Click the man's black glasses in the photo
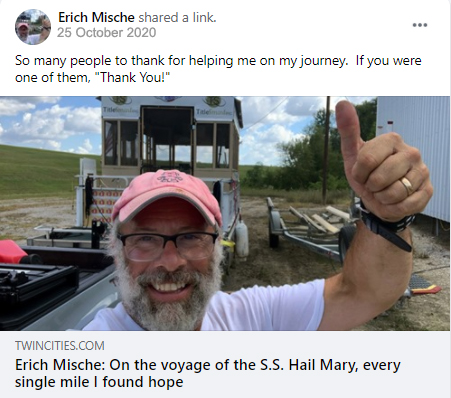The width and height of the screenshot is (451, 398). pyautogui.click(x=168, y=246)
